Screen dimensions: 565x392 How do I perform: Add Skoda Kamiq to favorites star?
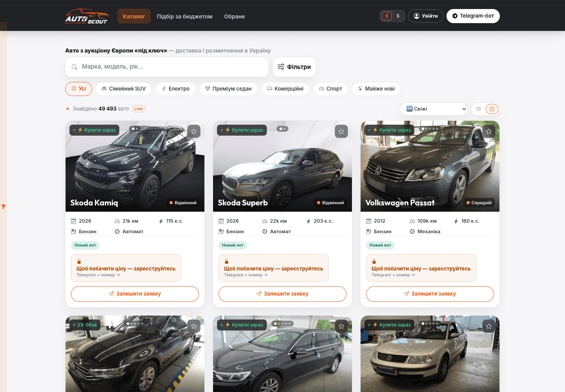194,131
